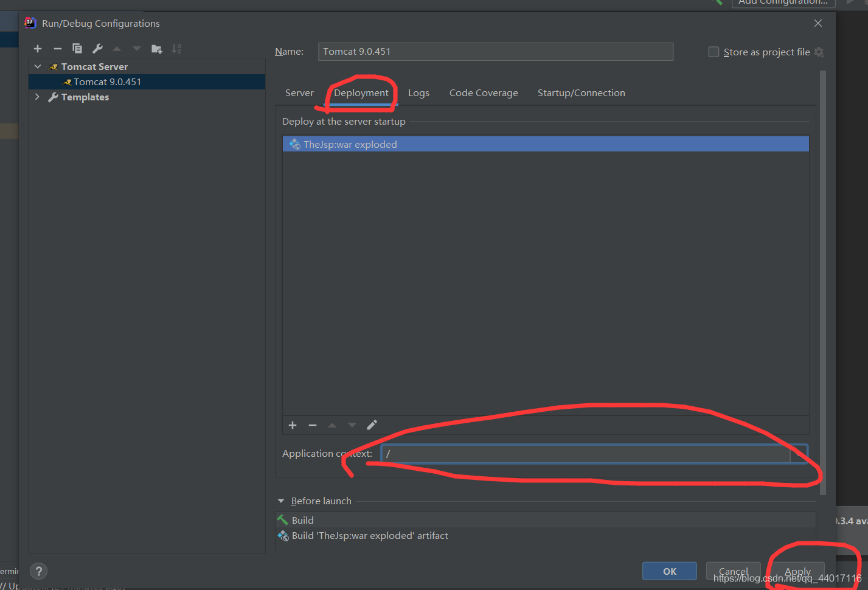Open the Startup/Connection tab

[x=582, y=93]
